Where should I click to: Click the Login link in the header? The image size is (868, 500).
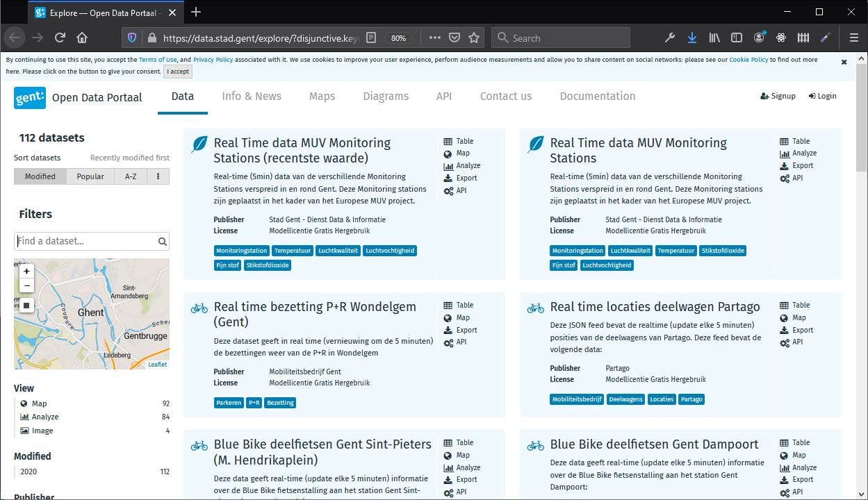pyautogui.click(x=822, y=96)
